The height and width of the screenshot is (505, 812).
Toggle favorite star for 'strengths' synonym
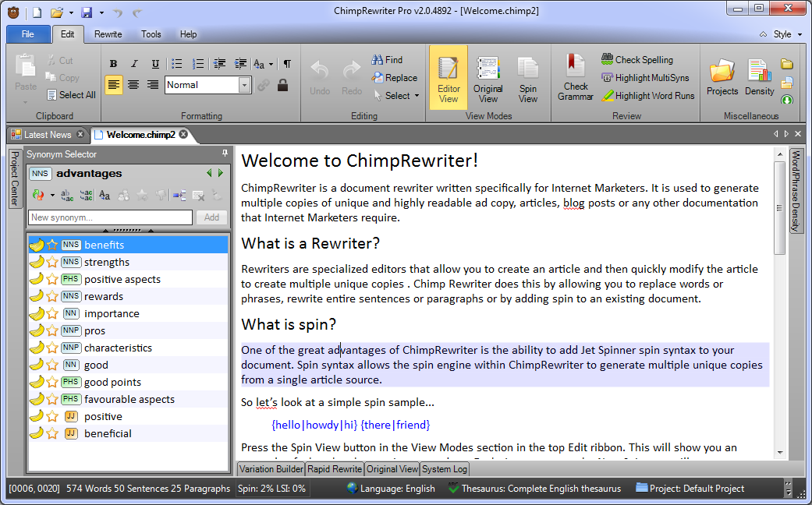coord(52,263)
